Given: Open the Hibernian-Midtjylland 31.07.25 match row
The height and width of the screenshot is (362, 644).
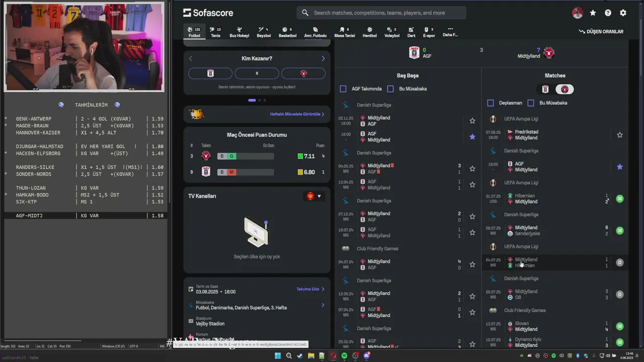Looking at the screenshot, I should tap(555, 199).
